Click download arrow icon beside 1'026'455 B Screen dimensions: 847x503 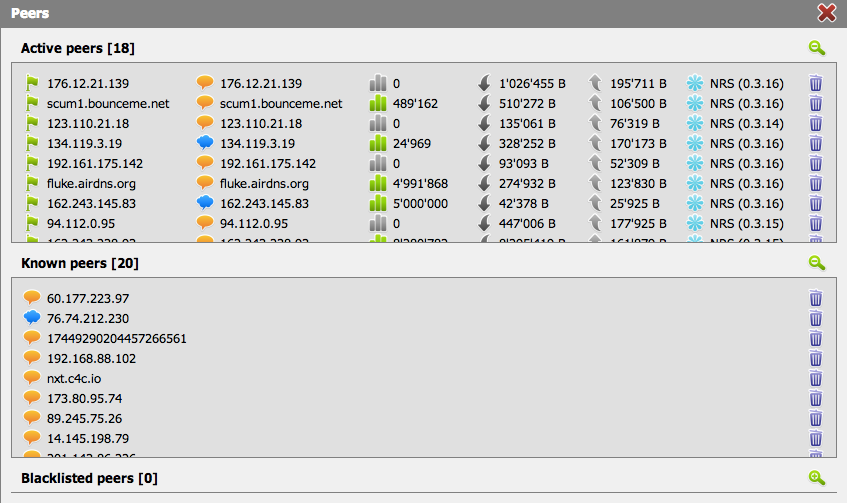point(485,83)
